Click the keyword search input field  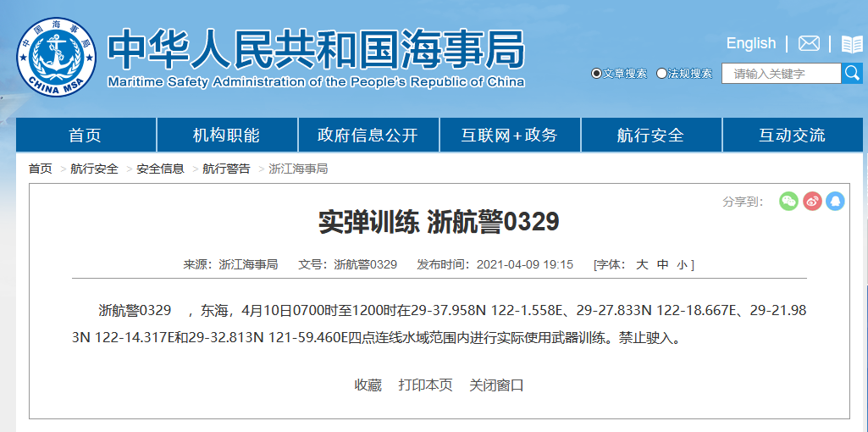[x=781, y=74]
